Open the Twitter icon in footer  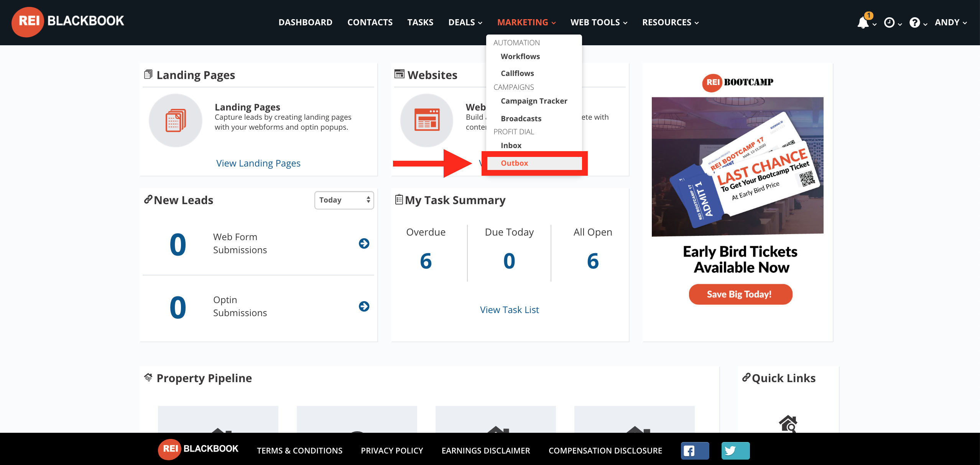click(x=735, y=450)
